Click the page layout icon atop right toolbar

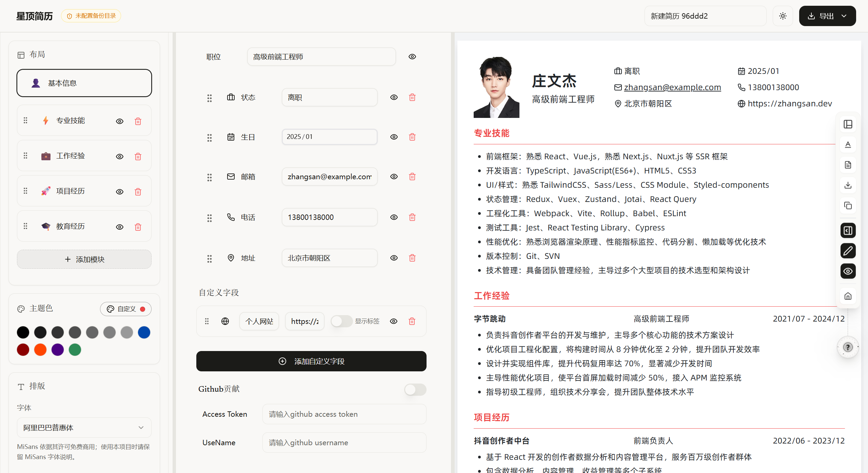848,124
